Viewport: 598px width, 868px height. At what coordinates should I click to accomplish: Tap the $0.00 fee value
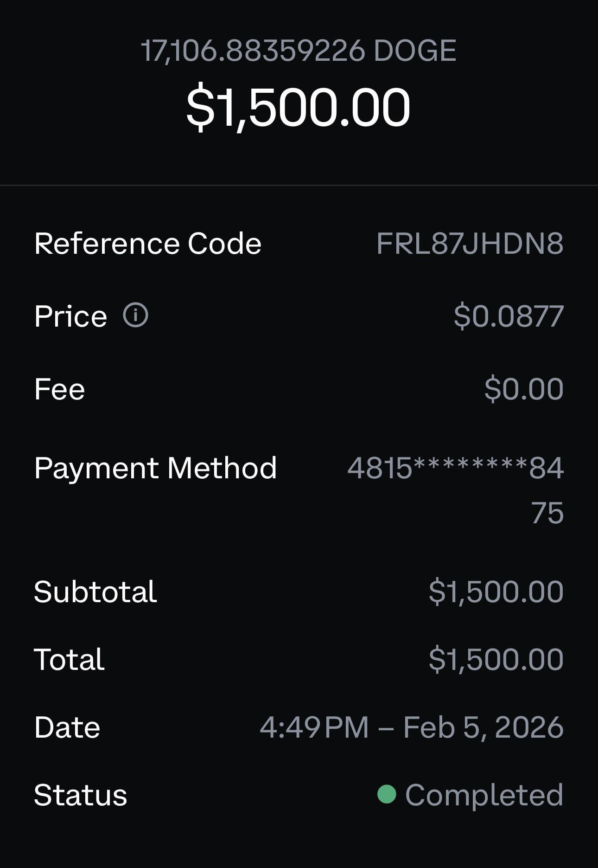524,389
